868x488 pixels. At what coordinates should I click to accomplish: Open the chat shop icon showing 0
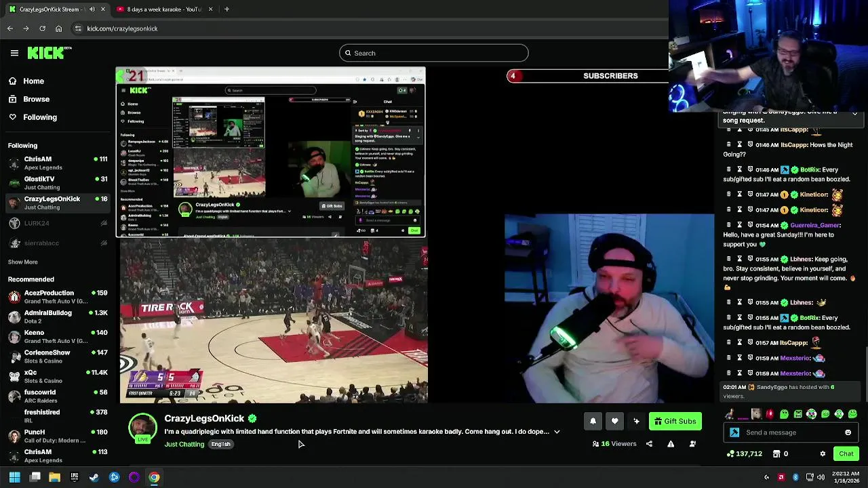(x=780, y=454)
